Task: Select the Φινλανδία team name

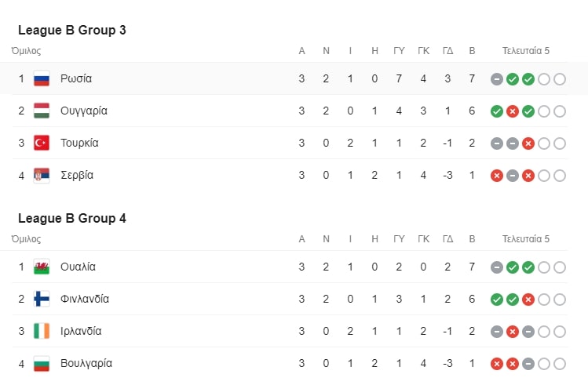Action: pyautogui.click(x=85, y=299)
